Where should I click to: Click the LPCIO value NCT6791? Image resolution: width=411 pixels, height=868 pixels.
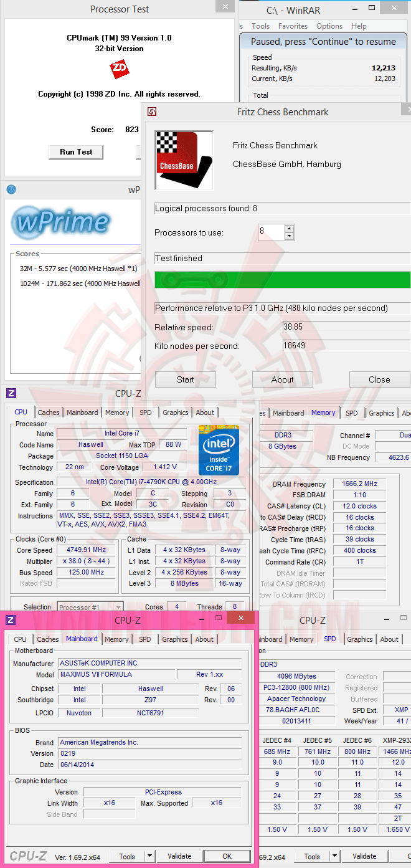coord(151,713)
